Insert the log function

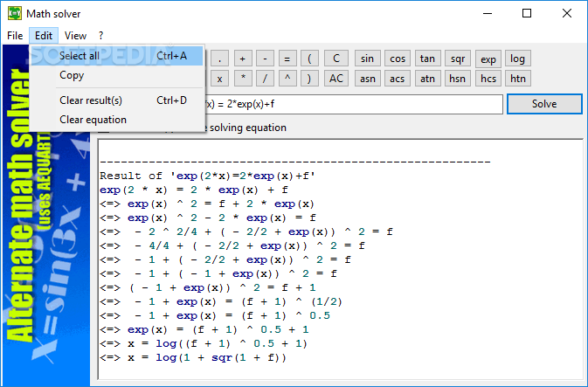(518, 59)
